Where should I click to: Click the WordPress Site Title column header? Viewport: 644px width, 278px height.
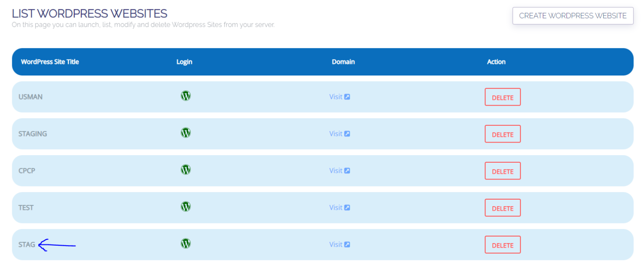50,62
